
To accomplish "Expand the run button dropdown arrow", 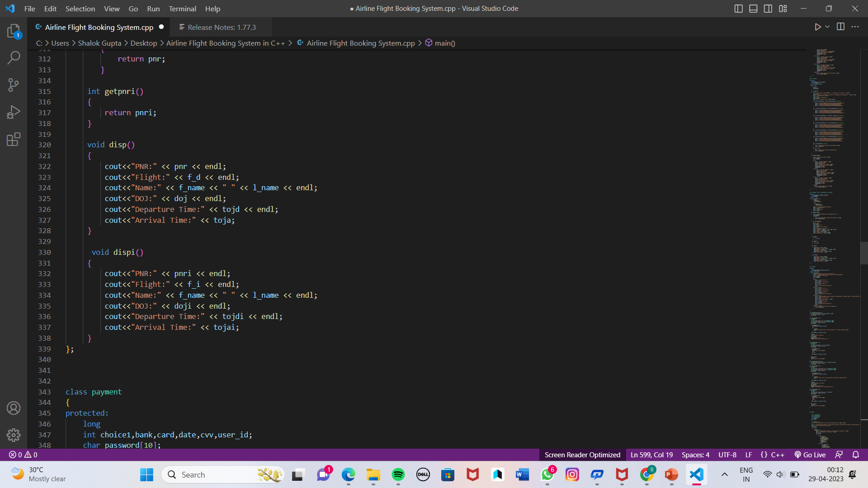I will tap(827, 27).
